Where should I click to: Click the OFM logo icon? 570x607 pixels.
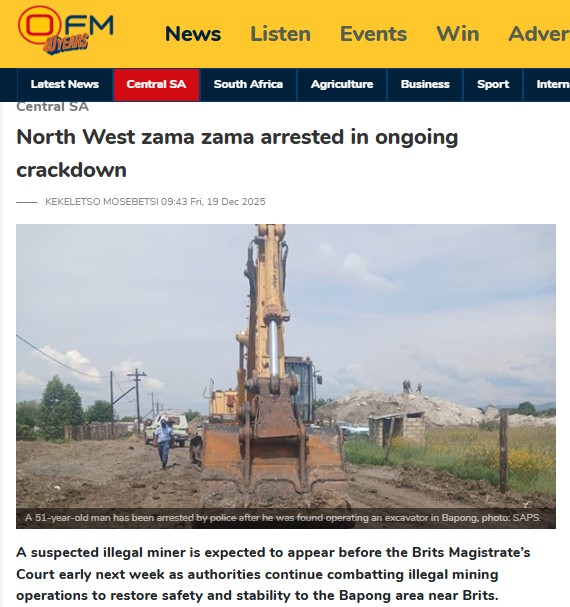65,30
